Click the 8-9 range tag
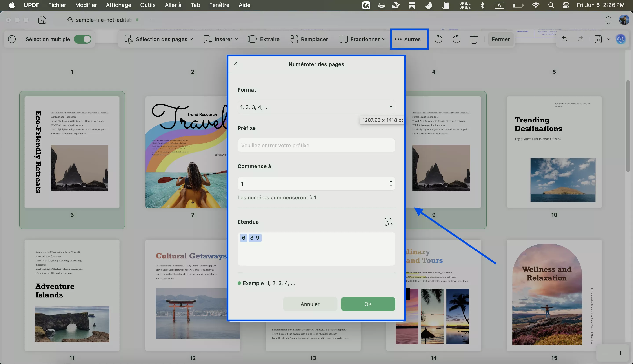 [x=255, y=238]
